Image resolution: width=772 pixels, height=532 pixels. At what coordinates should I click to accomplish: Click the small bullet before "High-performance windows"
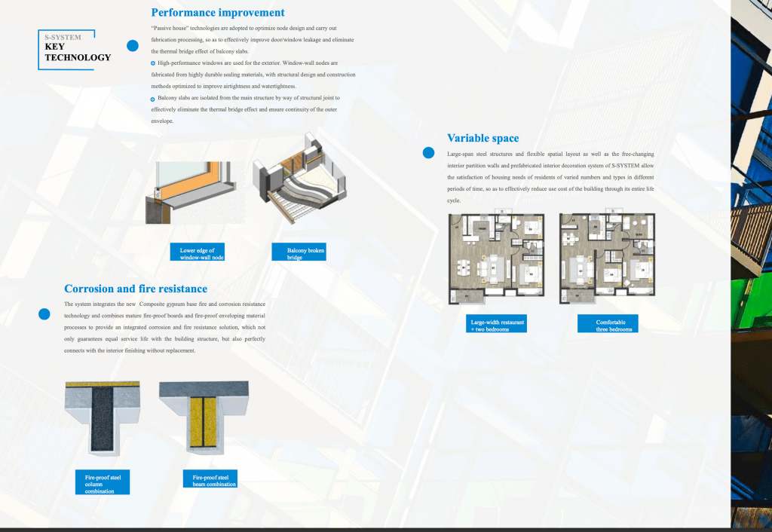click(x=153, y=63)
